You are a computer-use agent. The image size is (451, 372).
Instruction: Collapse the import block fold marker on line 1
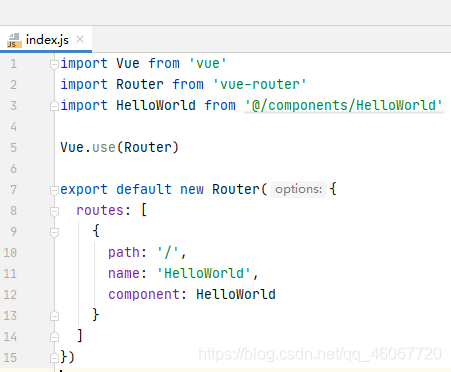(54, 64)
